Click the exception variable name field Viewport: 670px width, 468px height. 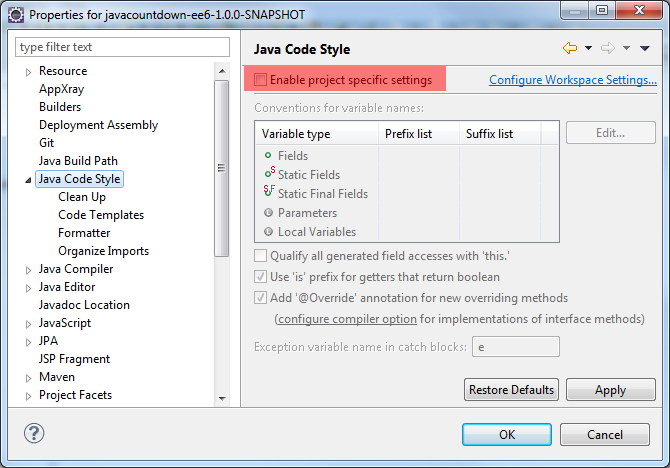[x=516, y=346]
